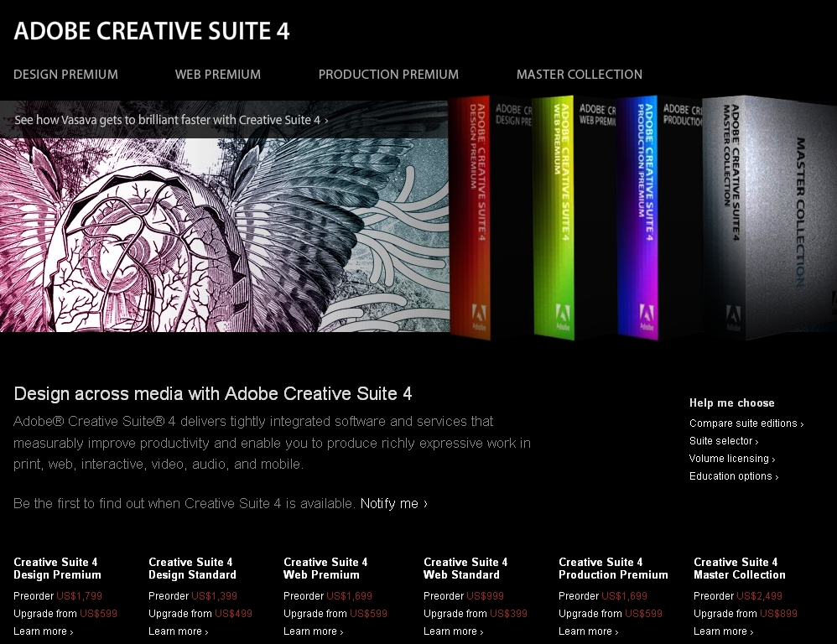This screenshot has width=837, height=644.
Task: Open Compare suite editions link
Action: tap(746, 423)
